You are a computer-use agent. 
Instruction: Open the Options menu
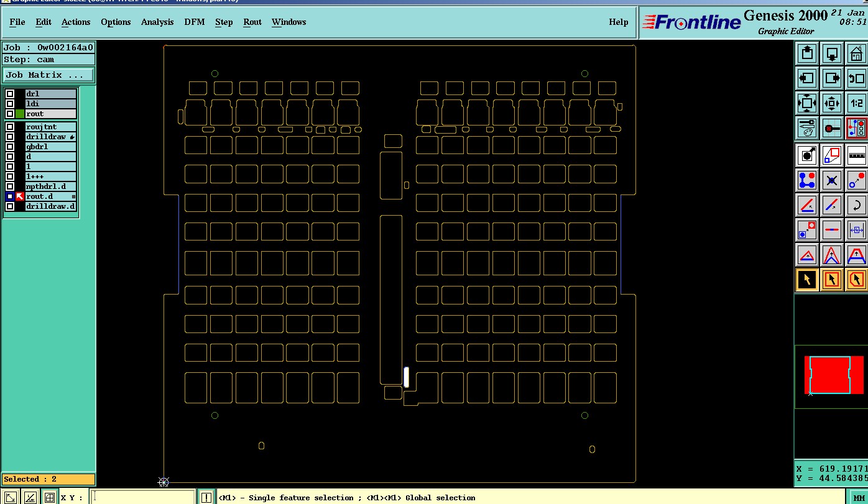click(x=116, y=22)
